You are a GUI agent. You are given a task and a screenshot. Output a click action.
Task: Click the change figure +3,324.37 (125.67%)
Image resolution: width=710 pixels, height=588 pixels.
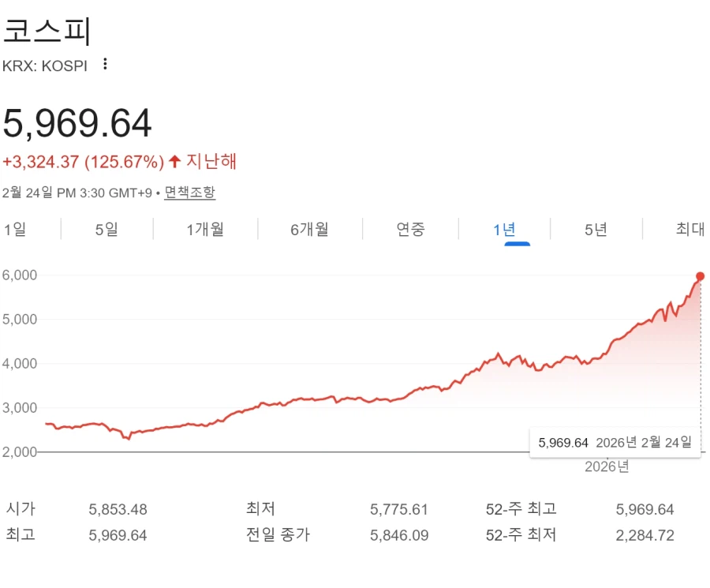click(82, 161)
